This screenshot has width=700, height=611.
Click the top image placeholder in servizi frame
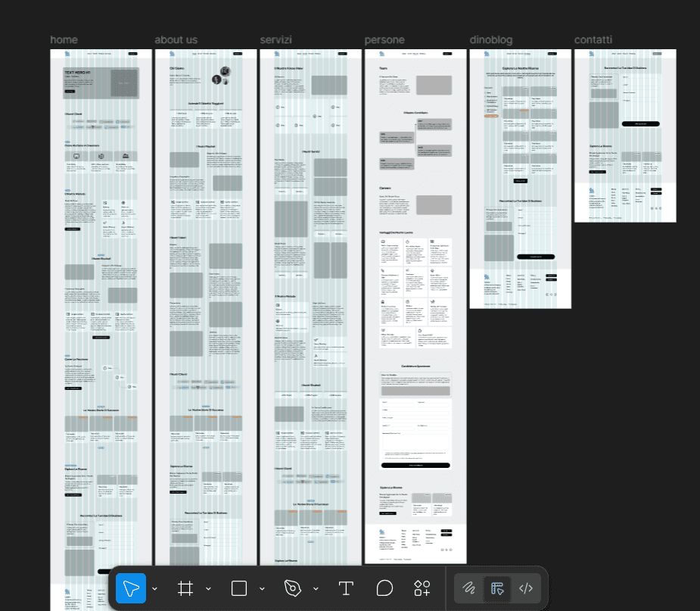point(329,85)
